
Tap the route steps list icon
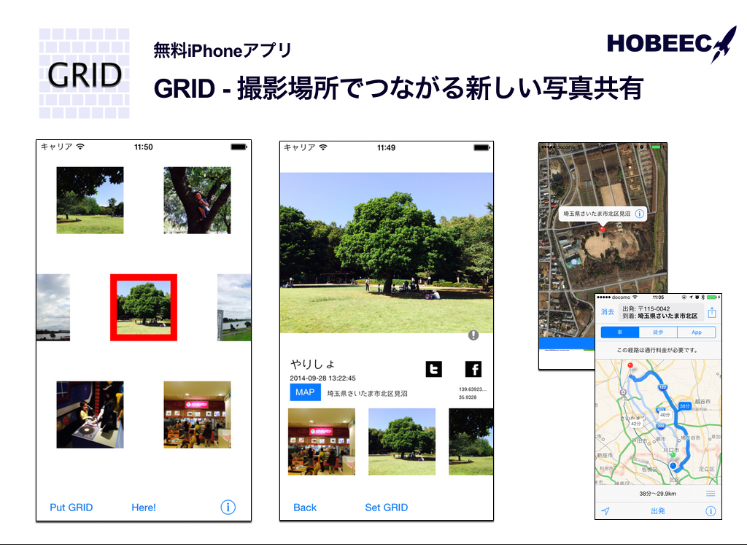point(711,494)
